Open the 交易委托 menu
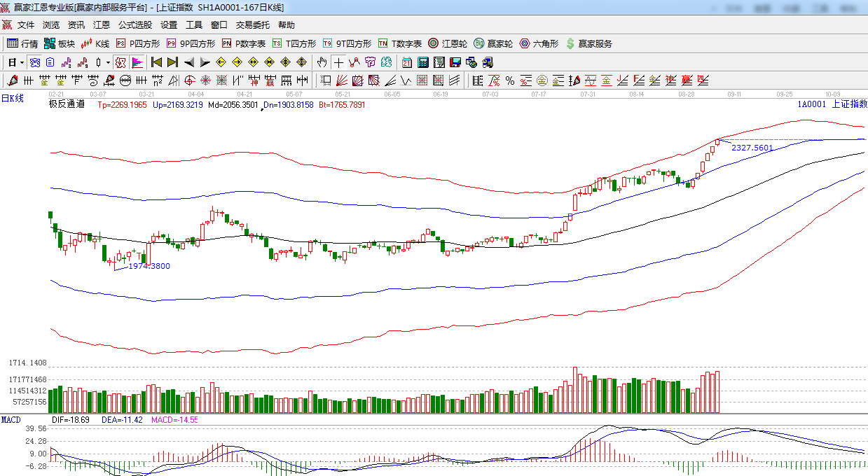Viewport: 868px width, 476px height. click(x=252, y=25)
